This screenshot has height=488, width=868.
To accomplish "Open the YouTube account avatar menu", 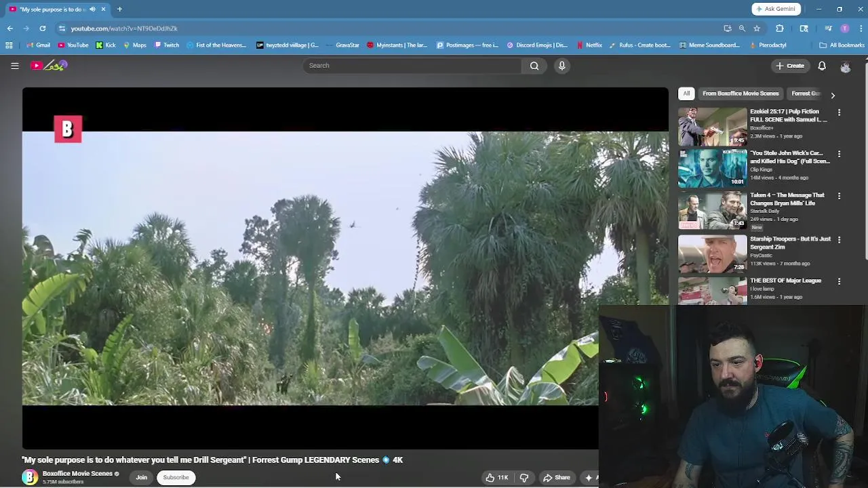I will [x=845, y=66].
